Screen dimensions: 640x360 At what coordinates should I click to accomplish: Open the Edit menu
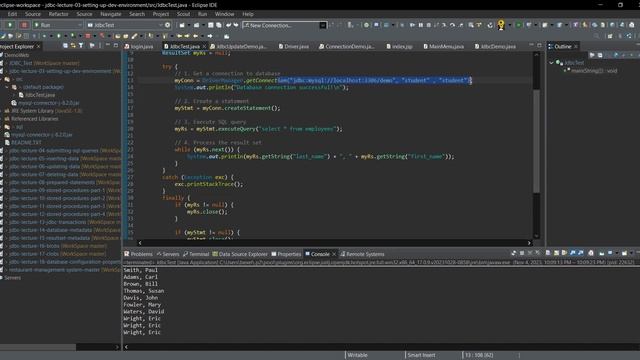pyautogui.click(x=12, y=14)
